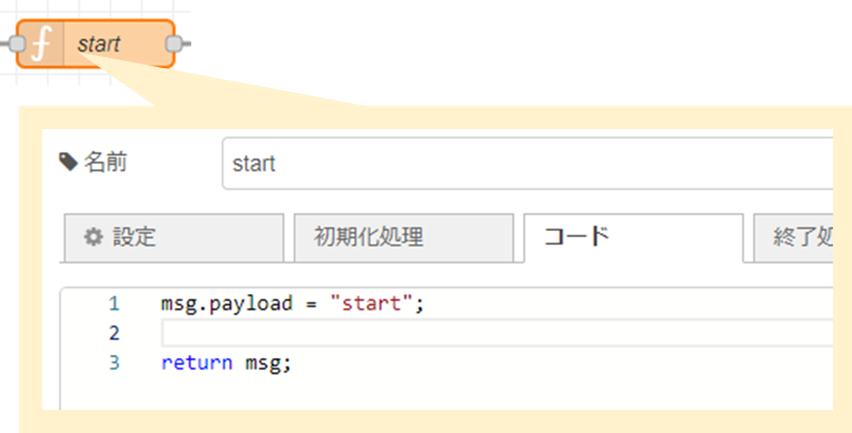The width and height of the screenshot is (852, 433).
Task: Place cursor on empty code line 2
Action: click(x=497, y=333)
